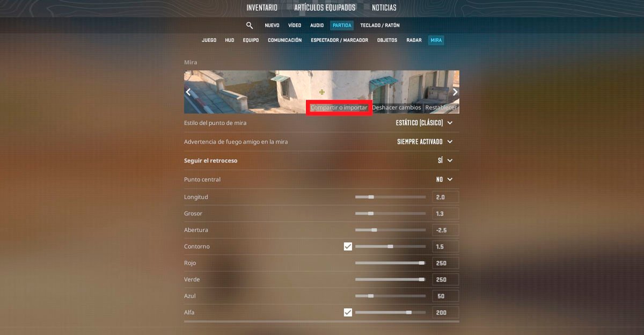Click the Longitud value field
The width and height of the screenshot is (644, 335).
click(x=445, y=197)
